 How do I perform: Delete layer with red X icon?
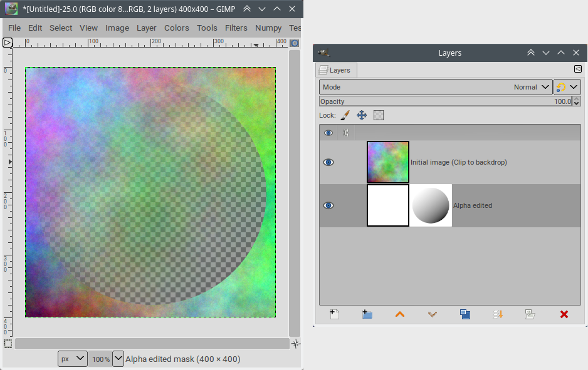pos(564,314)
